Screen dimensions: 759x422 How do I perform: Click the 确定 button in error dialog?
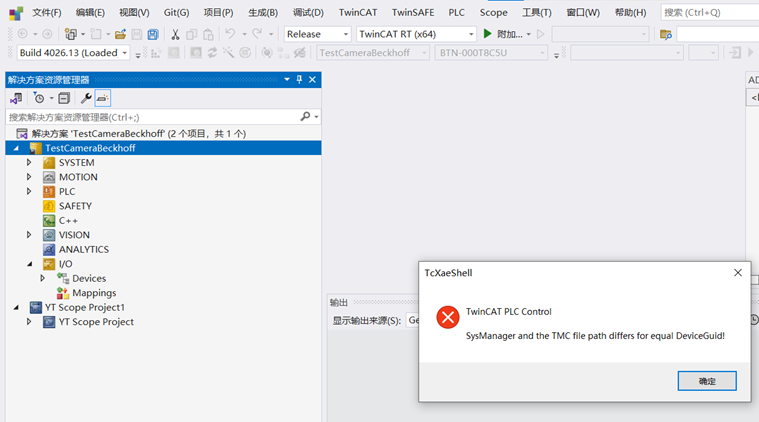[706, 381]
